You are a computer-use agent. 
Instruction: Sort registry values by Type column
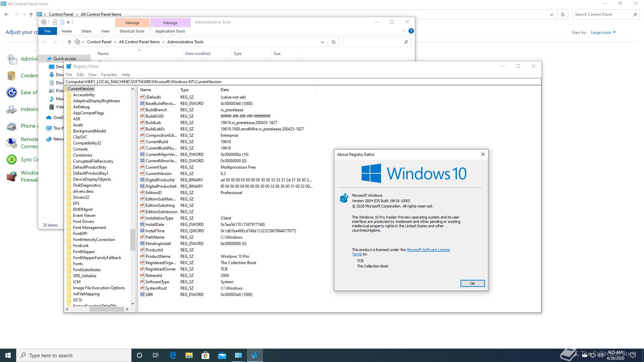(x=198, y=90)
